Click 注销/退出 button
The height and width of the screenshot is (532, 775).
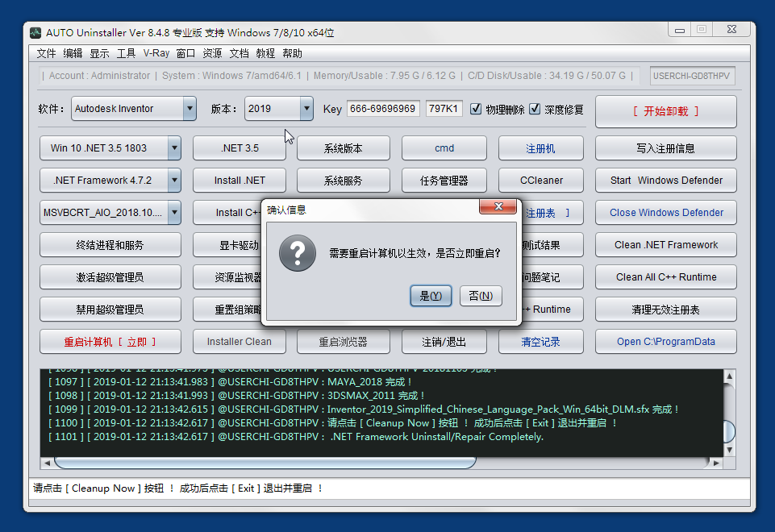coord(444,342)
